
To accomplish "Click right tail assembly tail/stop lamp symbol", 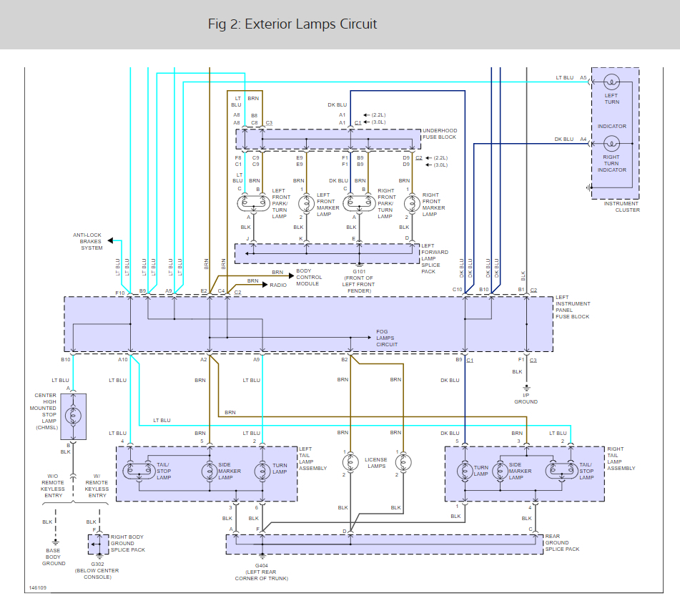I will coord(561,471).
